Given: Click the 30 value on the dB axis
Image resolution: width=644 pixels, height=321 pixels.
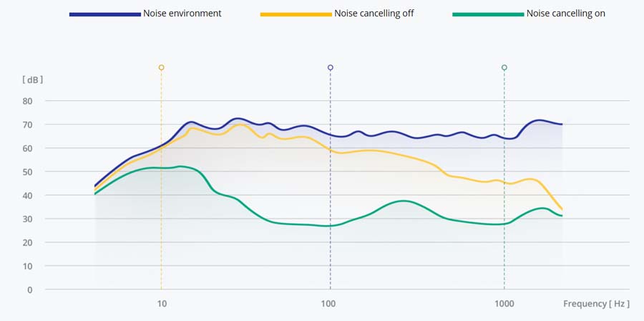Looking at the screenshot, I should 28,219.
